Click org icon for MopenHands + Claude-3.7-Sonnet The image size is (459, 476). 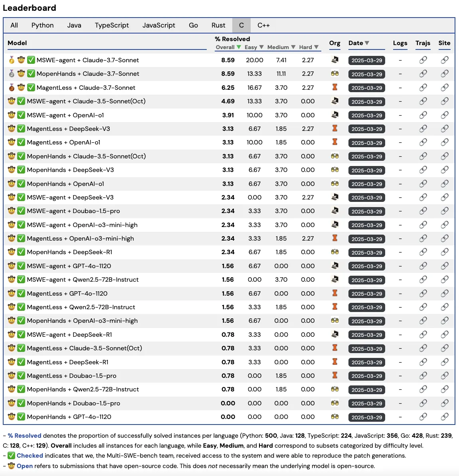pos(335,73)
